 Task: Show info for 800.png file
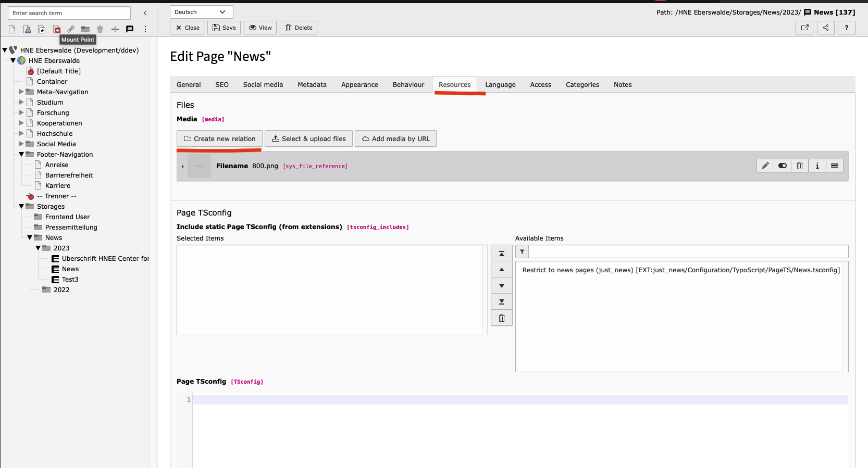pyautogui.click(x=817, y=166)
